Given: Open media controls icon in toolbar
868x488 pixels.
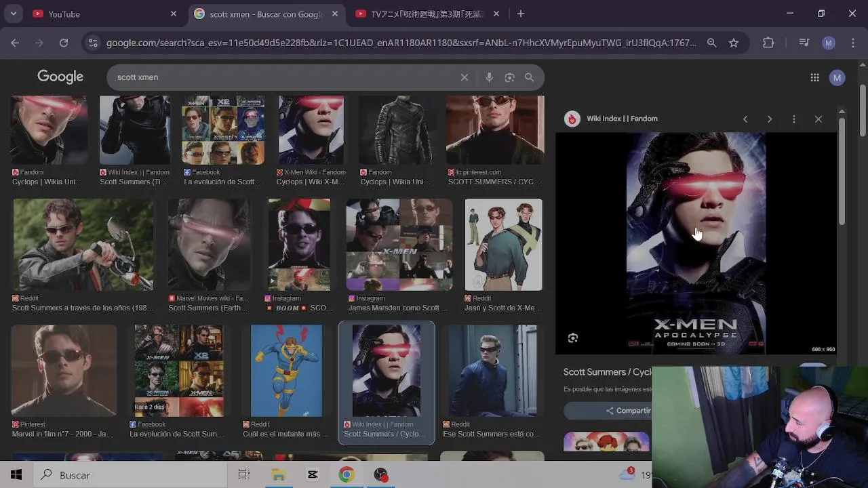Looking at the screenshot, I should tap(804, 43).
